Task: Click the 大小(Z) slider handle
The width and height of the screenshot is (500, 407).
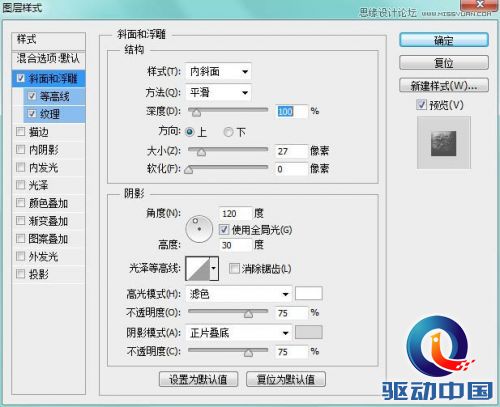Action: [x=201, y=152]
